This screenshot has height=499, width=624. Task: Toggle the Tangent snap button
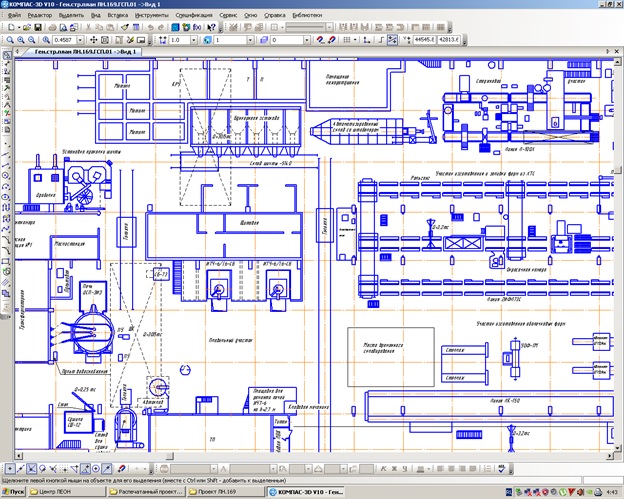click(42, 469)
